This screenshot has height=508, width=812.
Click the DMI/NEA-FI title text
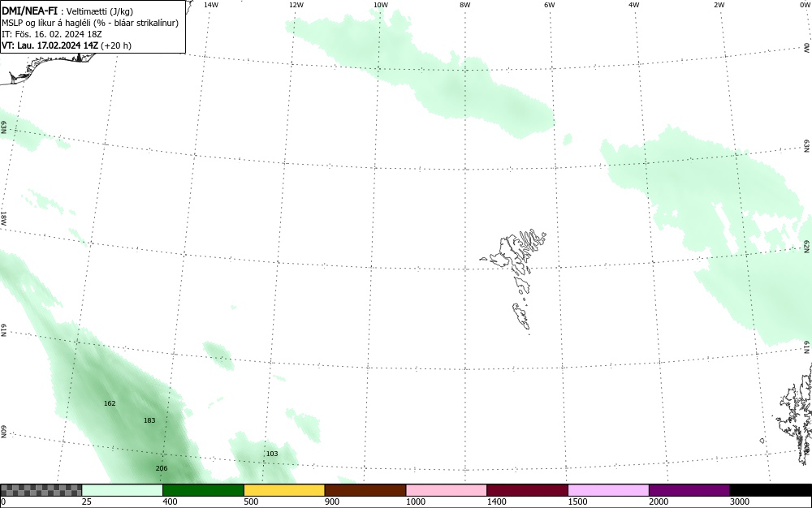29,11
